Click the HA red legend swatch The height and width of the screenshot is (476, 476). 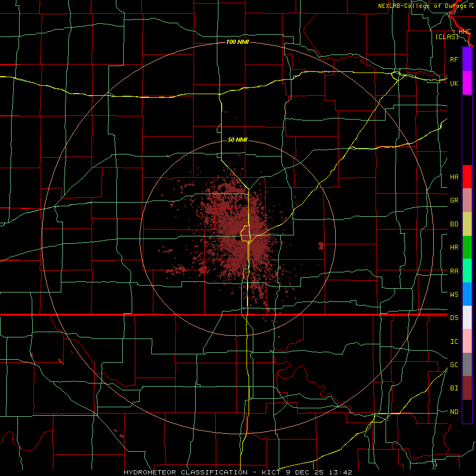(467, 177)
